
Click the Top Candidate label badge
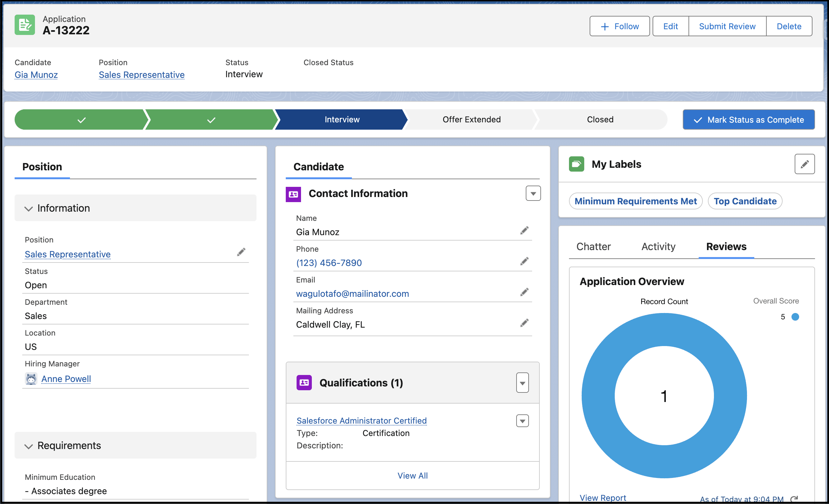tap(745, 201)
